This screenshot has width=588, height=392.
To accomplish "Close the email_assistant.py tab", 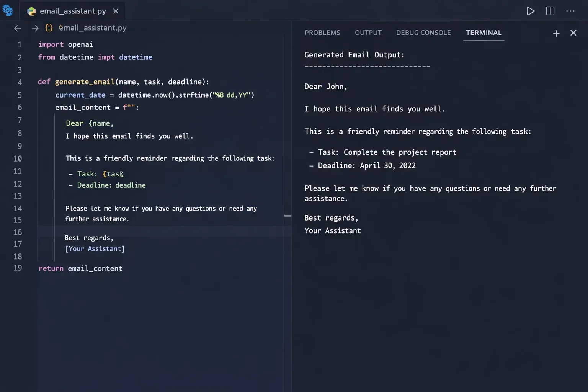I will point(116,11).
